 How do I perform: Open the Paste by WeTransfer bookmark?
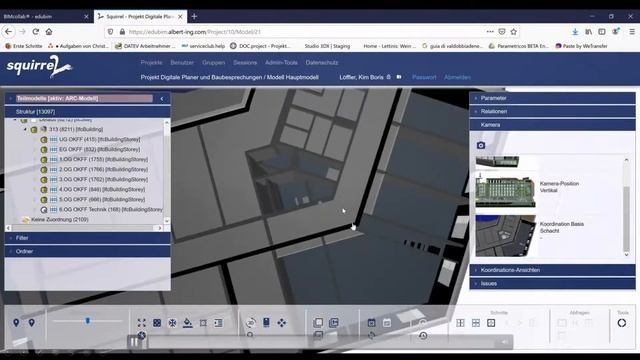click(x=581, y=46)
